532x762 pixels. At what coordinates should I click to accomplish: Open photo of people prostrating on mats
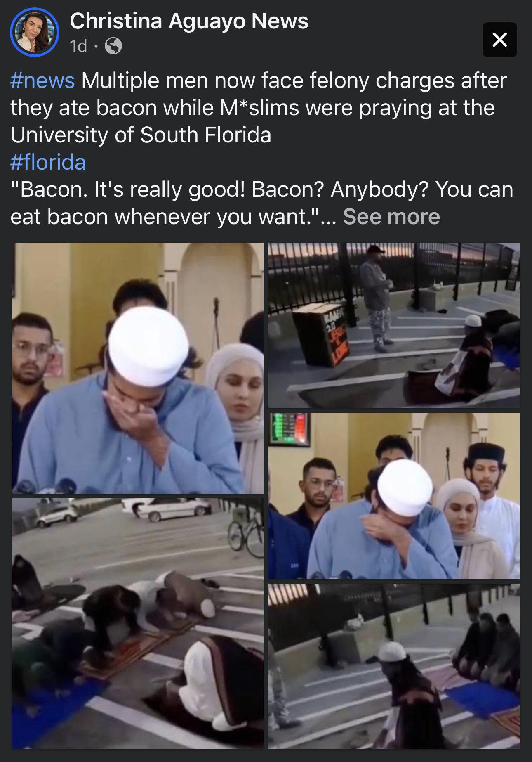138,624
